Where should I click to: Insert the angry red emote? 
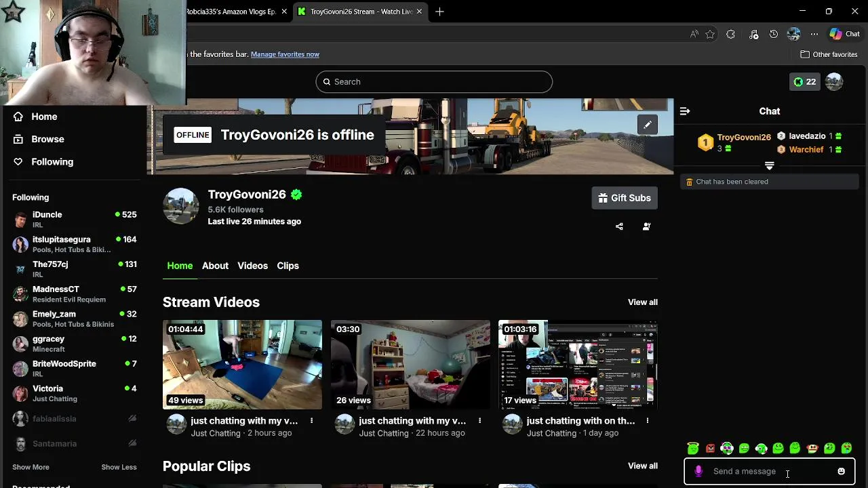710,448
